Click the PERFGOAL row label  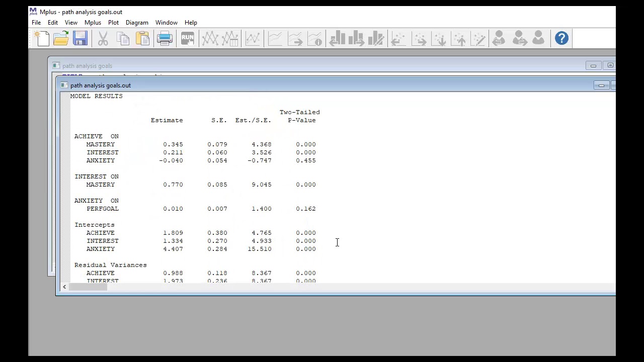point(103,209)
